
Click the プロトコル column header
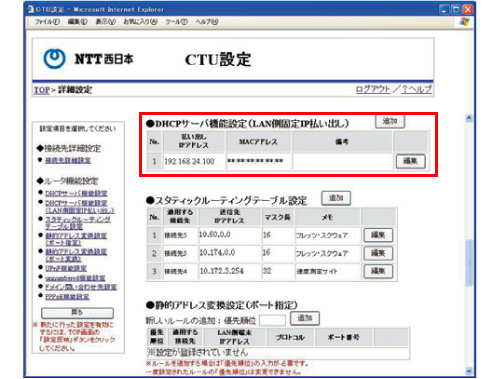tap(290, 337)
